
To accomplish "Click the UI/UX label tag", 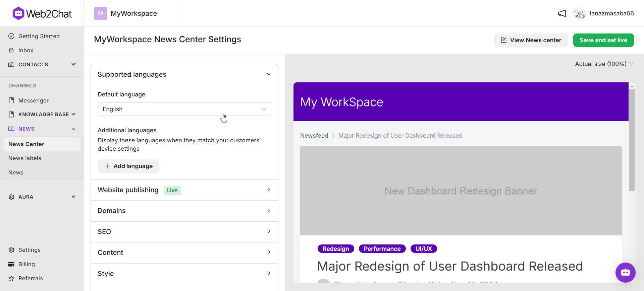I will [424, 249].
